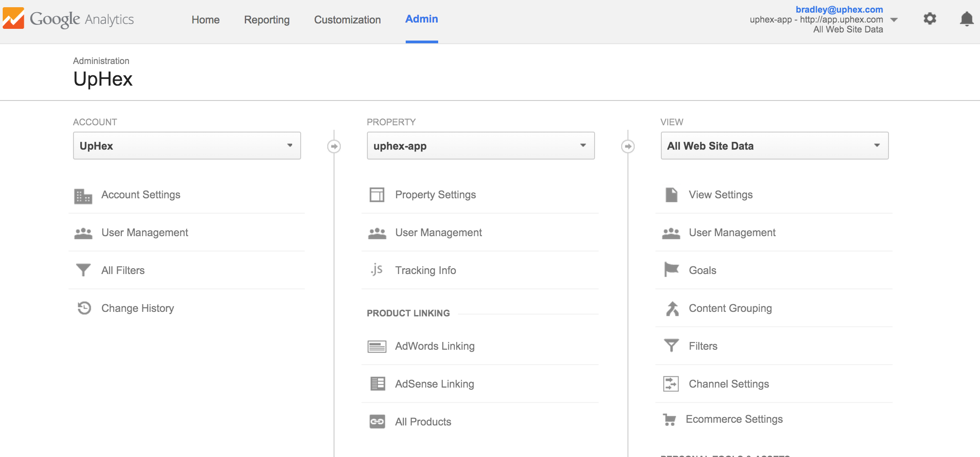Click the Change History clock icon
Viewport: 980px width, 457px height.
(84, 308)
